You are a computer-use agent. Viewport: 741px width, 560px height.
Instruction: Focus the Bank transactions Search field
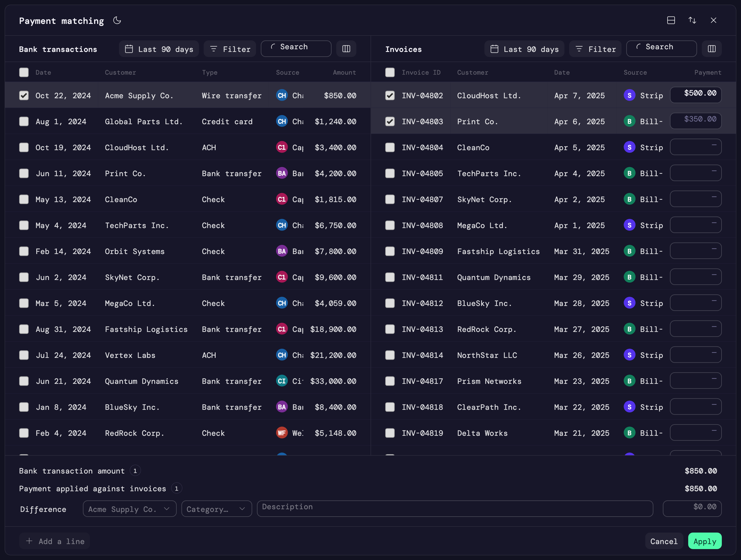296,49
